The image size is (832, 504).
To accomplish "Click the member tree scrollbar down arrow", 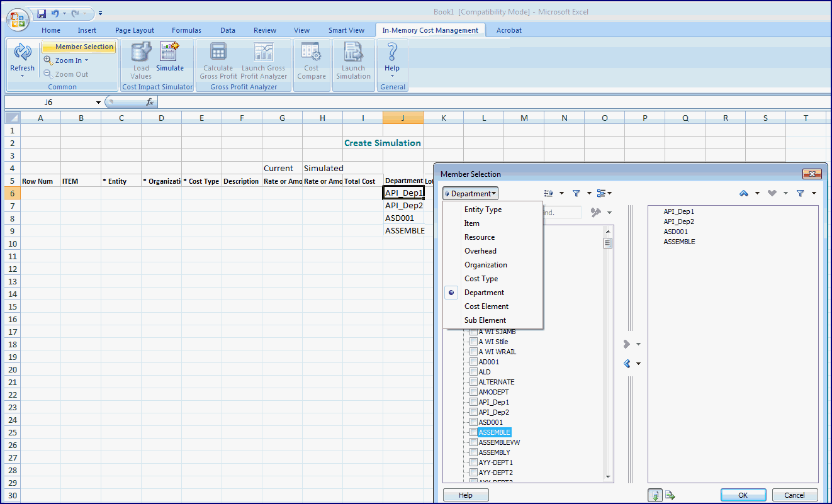I will pyautogui.click(x=608, y=477).
